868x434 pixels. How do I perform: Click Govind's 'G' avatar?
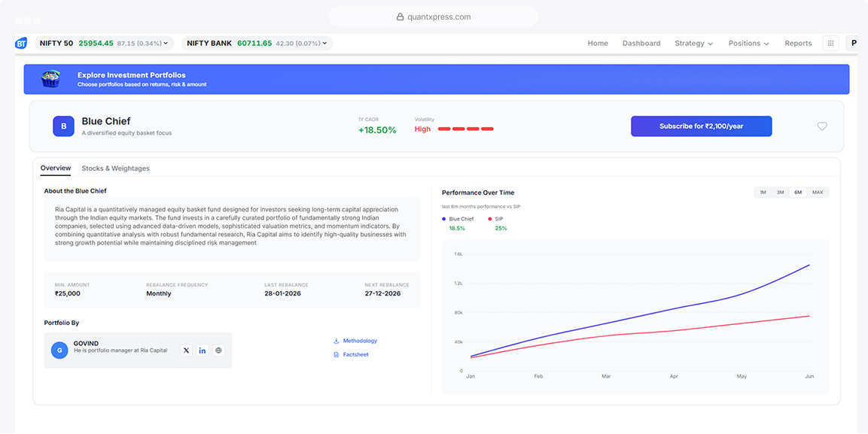pyautogui.click(x=59, y=350)
